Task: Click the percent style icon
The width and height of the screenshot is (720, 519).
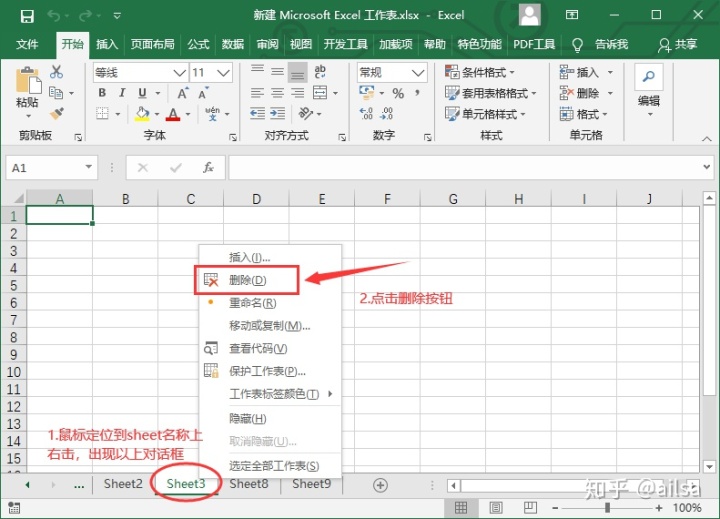Action: click(398, 93)
